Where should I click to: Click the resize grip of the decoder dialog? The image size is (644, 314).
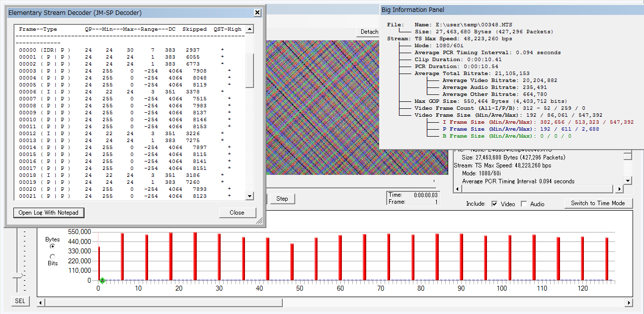259,221
